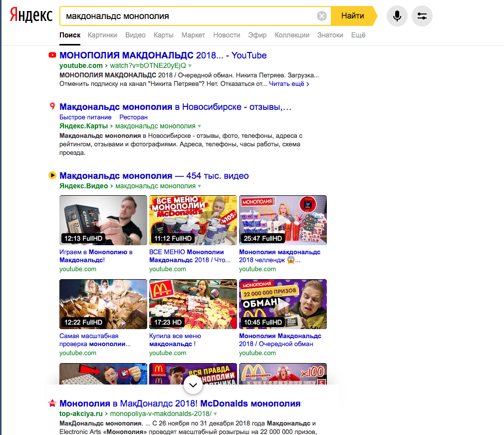This screenshot has width=504, height=435.
Task: Open the 454 тыс. видео result title
Action: click(x=154, y=176)
